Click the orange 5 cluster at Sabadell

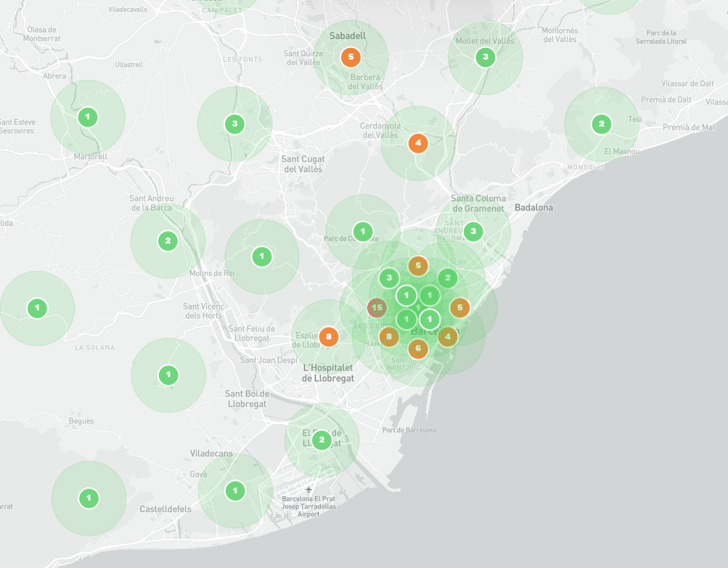[x=351, y=57]
